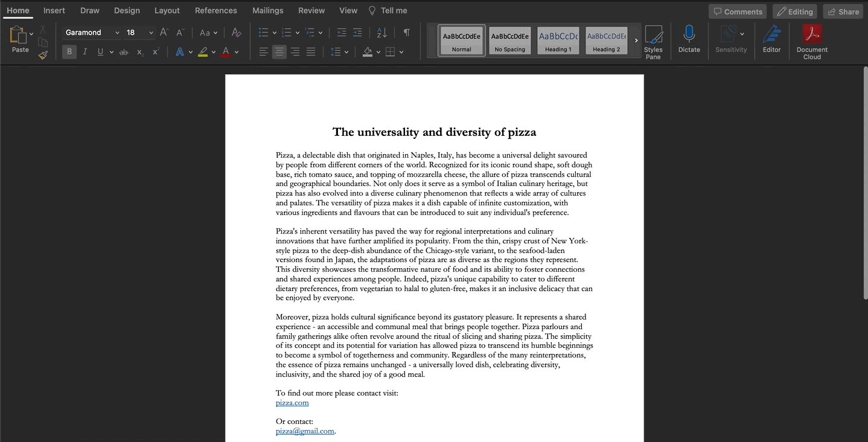Increase font size with the grow icon

point(164,33)
